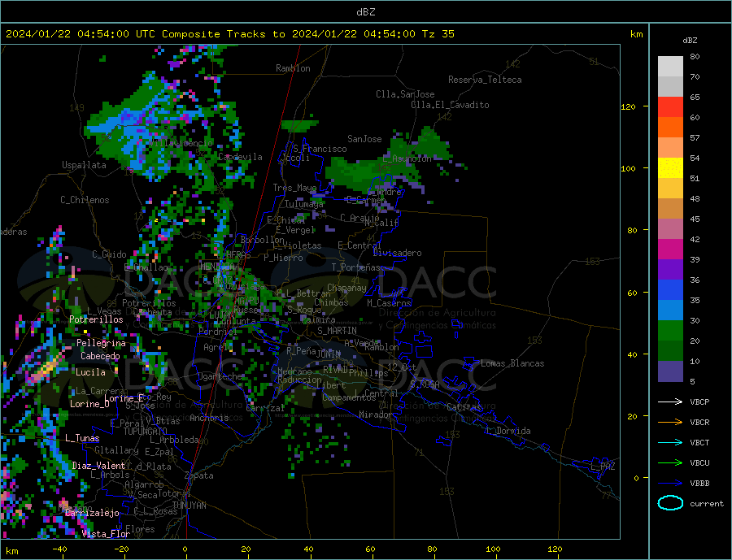Click the Lucila map label
The height and width of the screenshot is (560, 732).
pos(90,372)
